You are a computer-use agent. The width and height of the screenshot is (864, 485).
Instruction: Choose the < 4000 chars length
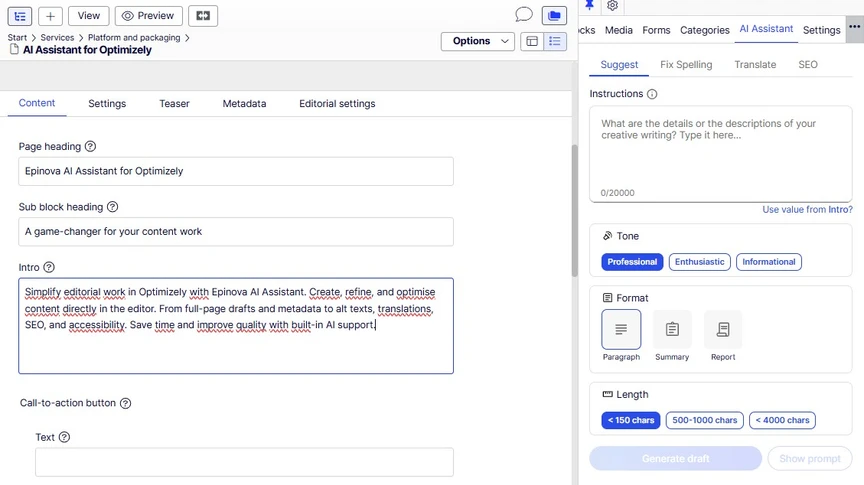pyautogui.click(x=782, y=420)
